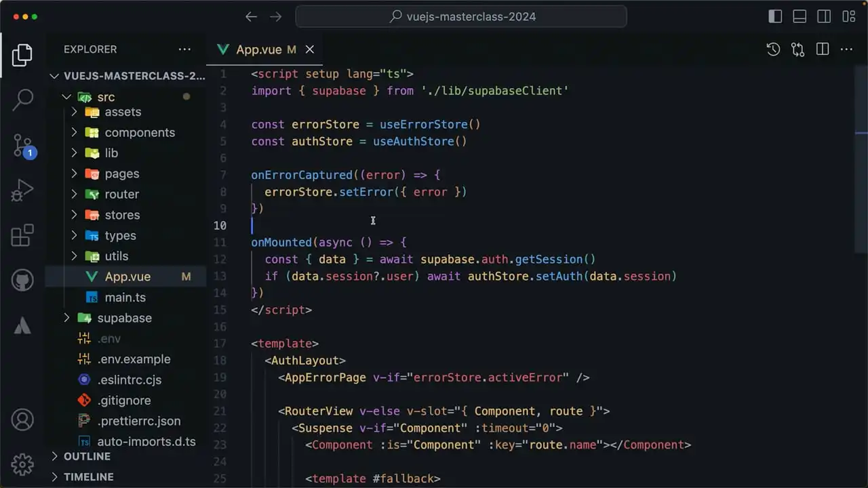
Task: Open the GitHub view in activity bar
Action: 22,280
